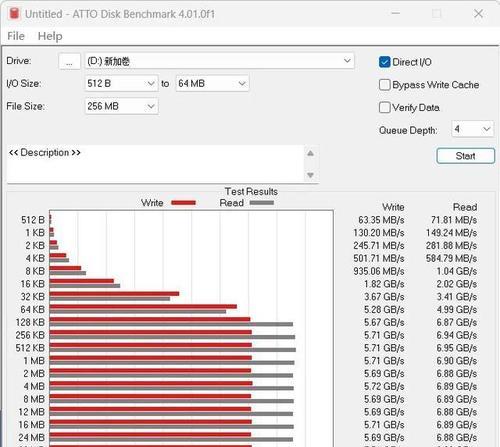Click the red Write legend bar

point(183,203)
